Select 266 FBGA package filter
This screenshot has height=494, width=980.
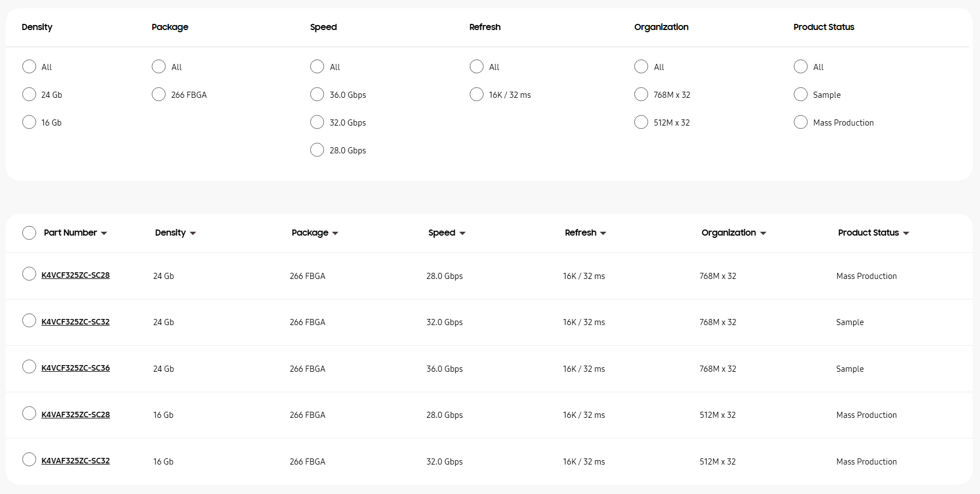(158, 94)
